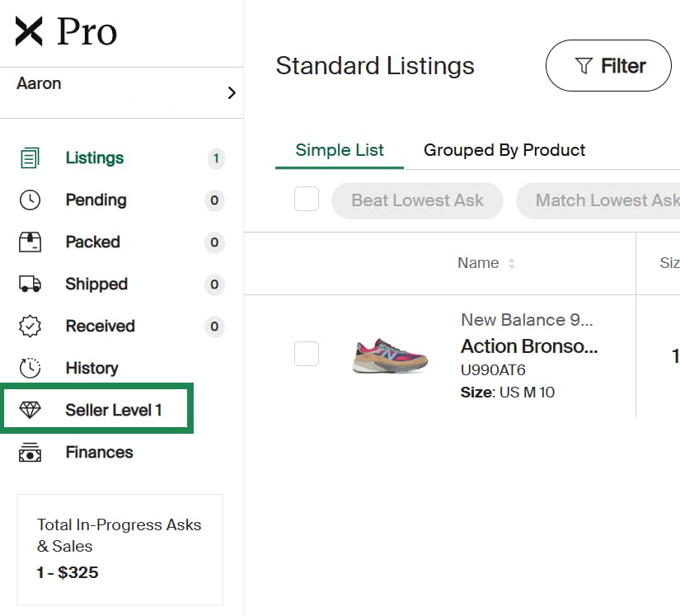The width and height of the screenshot is (680, 616).
Task: Open the Received section
Action: [101, 327]
